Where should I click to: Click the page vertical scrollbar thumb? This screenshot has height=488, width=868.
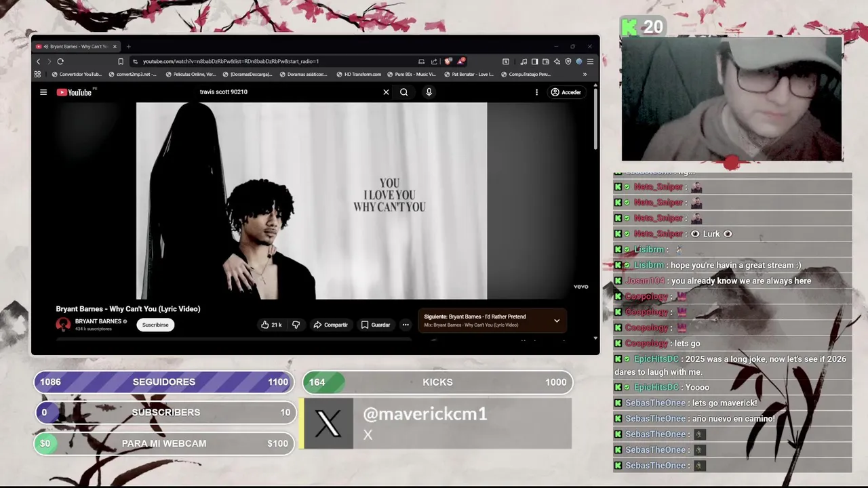coord(595,119)
